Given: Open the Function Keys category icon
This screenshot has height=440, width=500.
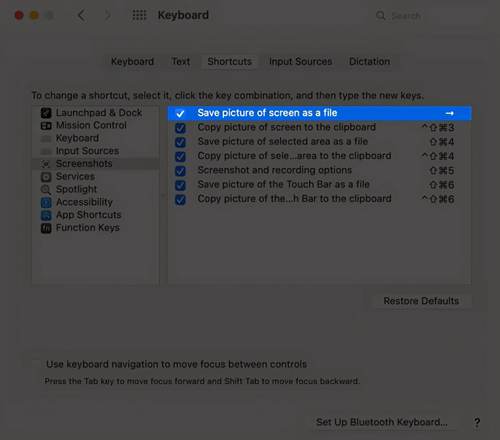Looking at the screenshot, I should tap(46, 228).
